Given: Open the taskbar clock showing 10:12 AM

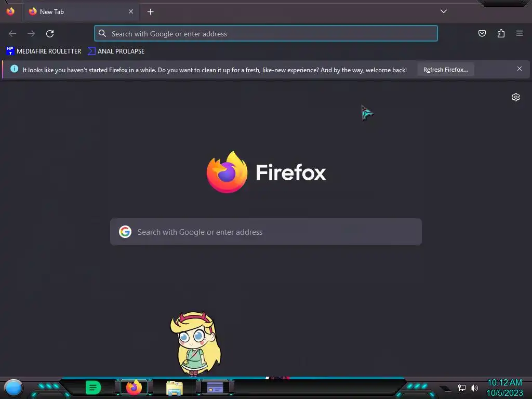Looking at the screenshot, I should tap(504, 388).
